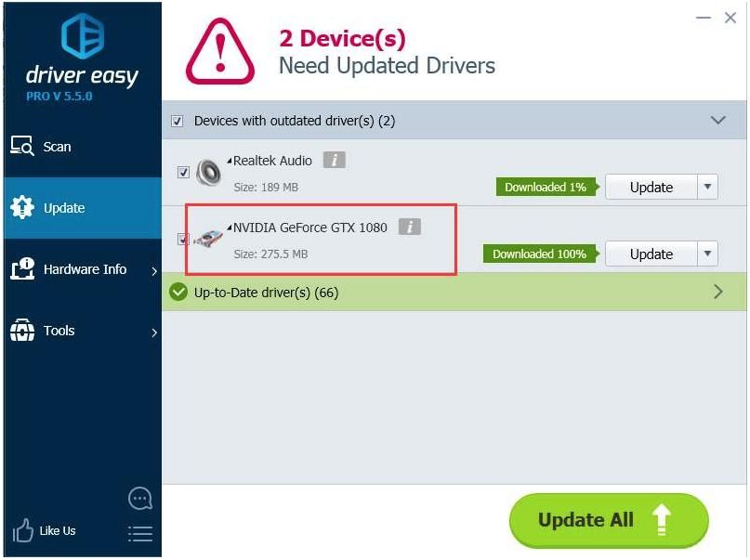750x560 pixels.
Task: Open the Hardware Info menu item
Action: tap(83, 269)
